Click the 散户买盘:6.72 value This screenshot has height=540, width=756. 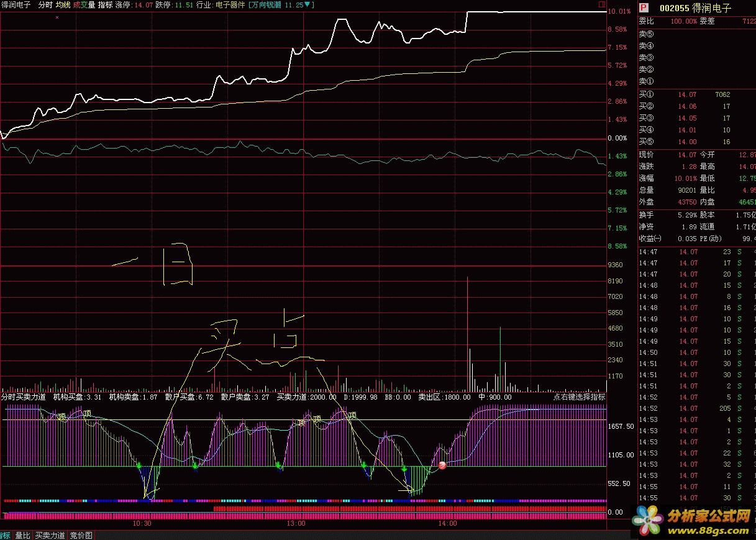[189, 396]
